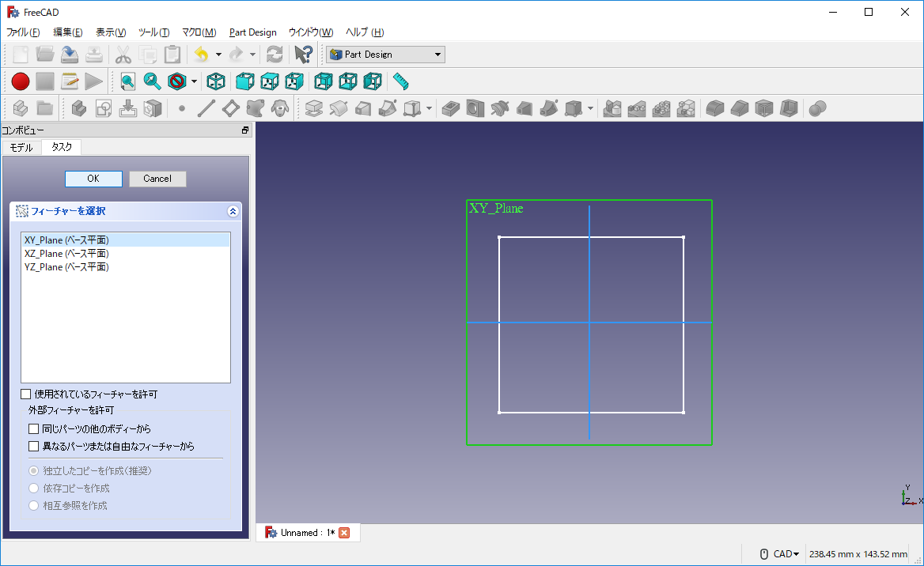
Task: Select the top view cube icon
Action: [270, 81]
